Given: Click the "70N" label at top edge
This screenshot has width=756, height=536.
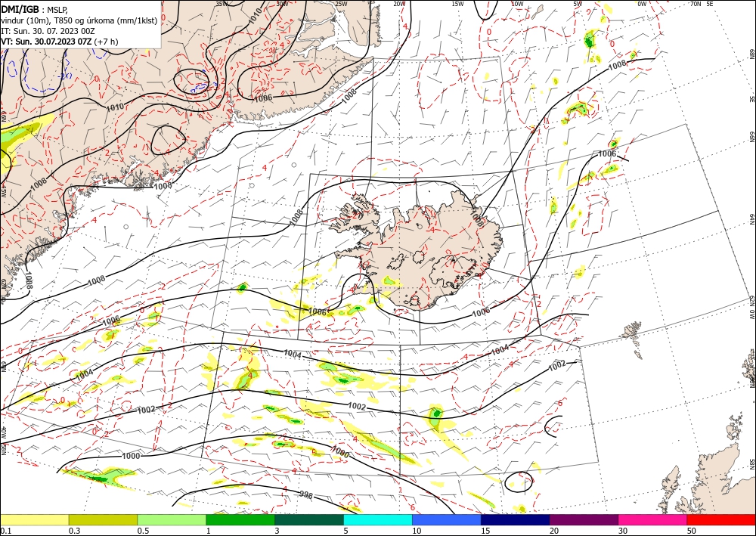Looking at the screenshot, I should coord(696,4).
